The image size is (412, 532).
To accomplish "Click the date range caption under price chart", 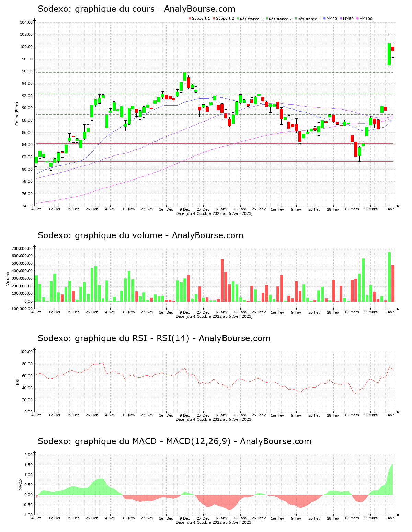I will tap(214, 213).
